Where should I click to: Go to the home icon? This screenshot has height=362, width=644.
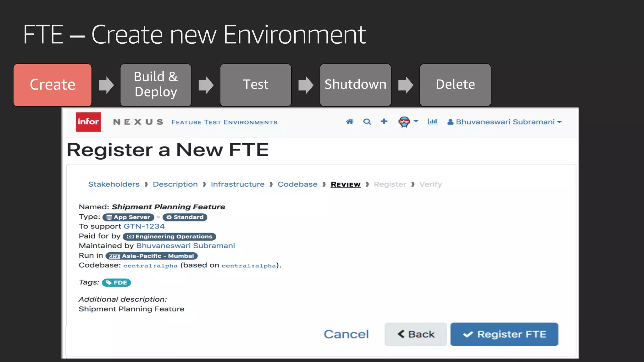click(x=350, y=122)
